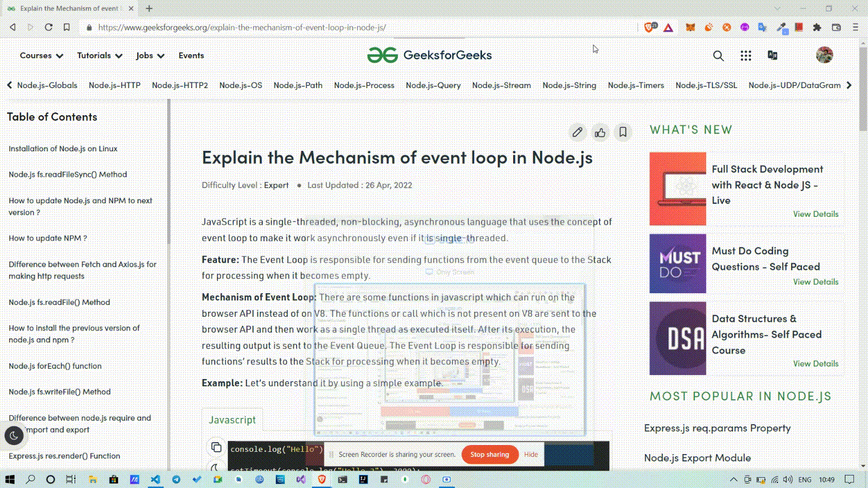Open the MetaMask fox extension
Image resolution: width=868 pixels, height=488 pixels.
point(690,27)
